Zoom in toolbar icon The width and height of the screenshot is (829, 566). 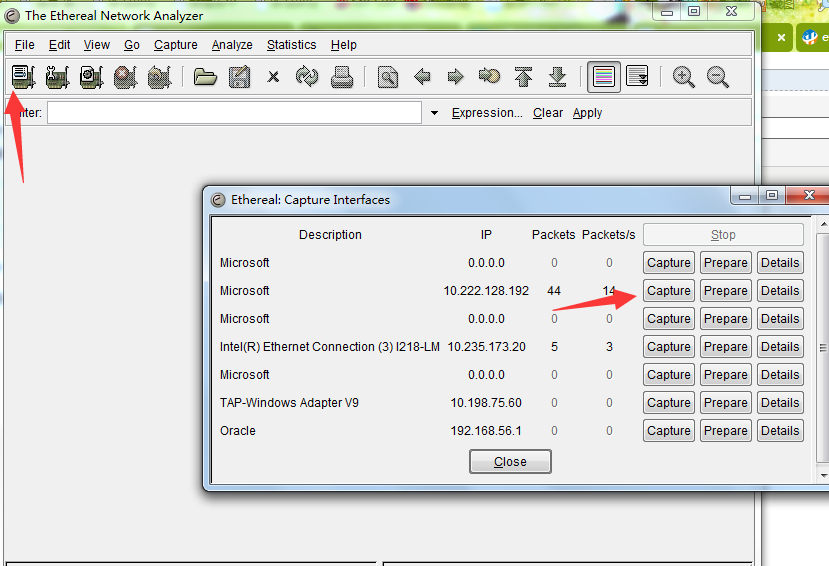point(683,77)
